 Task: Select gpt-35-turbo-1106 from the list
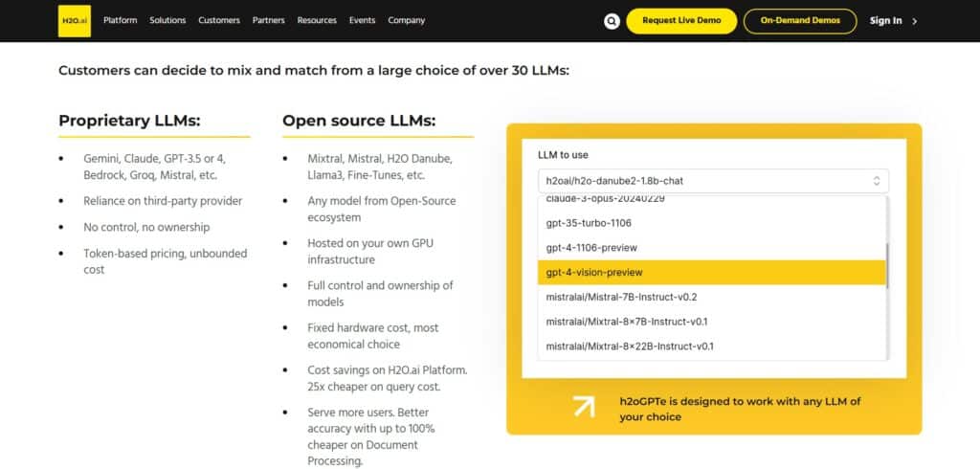point(712,223)
